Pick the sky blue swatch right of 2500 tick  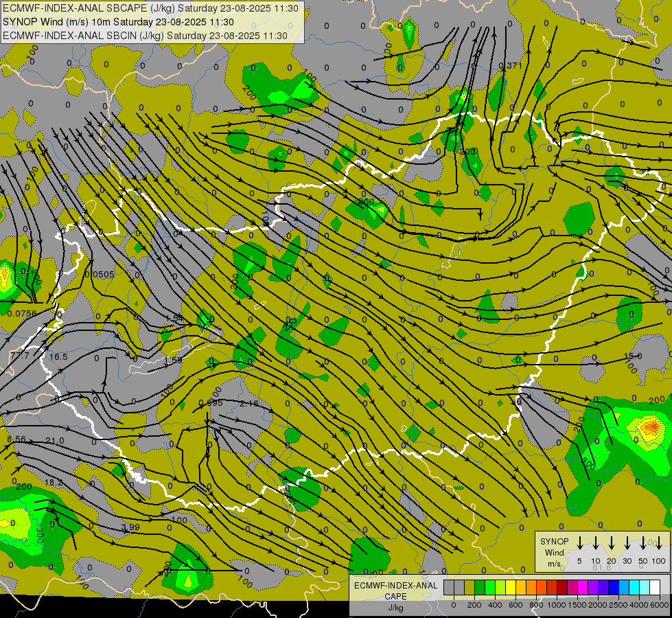(x=623, y=587)
